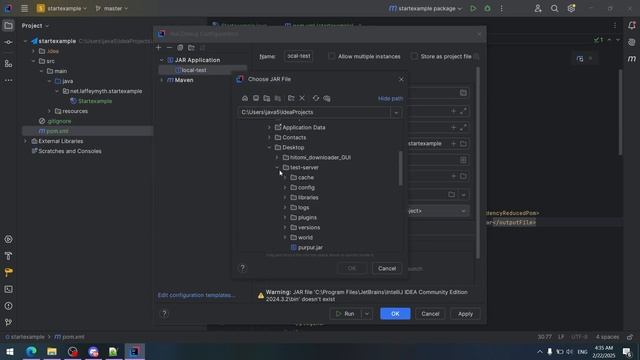
Task: Click the configuration Name field
Action: 298,56
